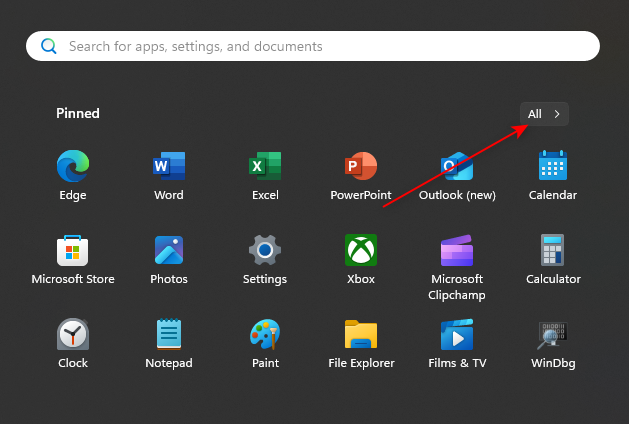The image size is (629, 424).
Task: Launch the Xbox app icon
Action: (361, 250)
